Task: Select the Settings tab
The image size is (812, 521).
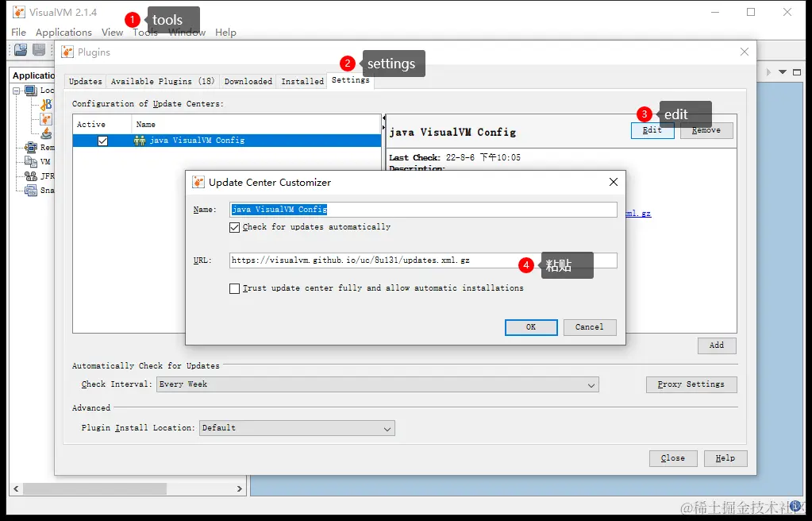Action: tap(351, 80)
